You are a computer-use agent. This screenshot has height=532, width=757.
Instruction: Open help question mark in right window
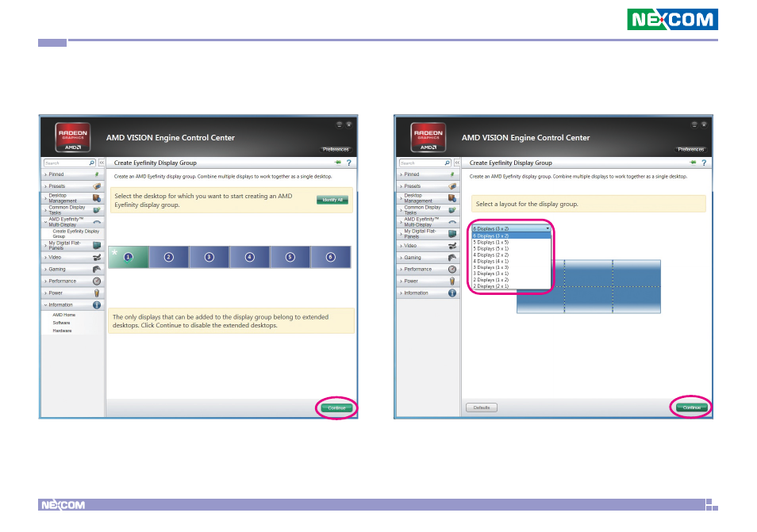coord(704,163)
